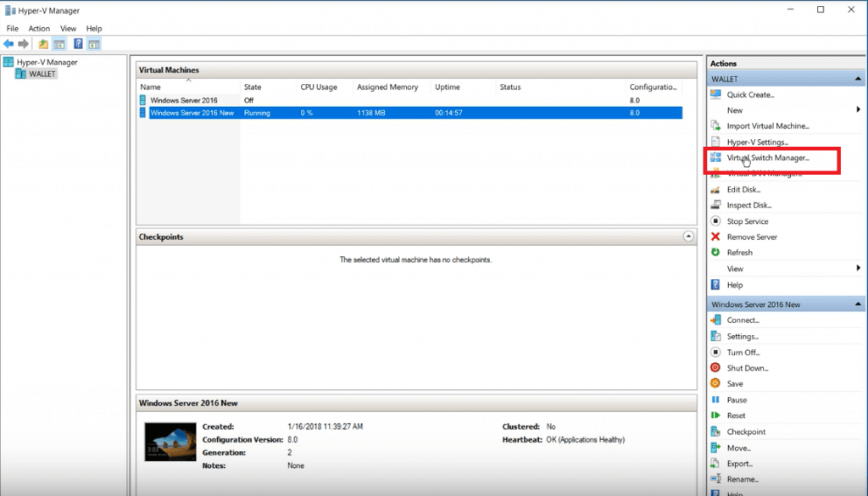Click the Running state cell
868x496 pixels.
tap(257, 113)
